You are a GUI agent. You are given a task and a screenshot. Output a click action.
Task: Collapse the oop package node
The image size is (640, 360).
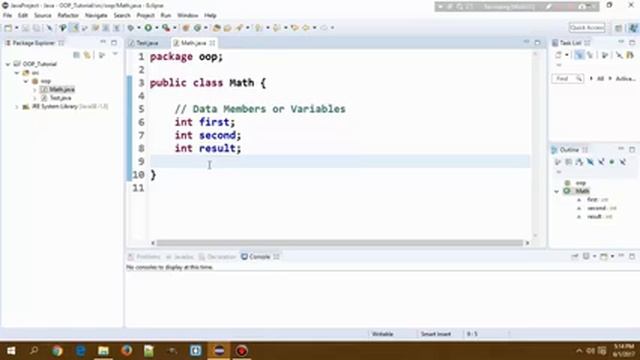26,81
